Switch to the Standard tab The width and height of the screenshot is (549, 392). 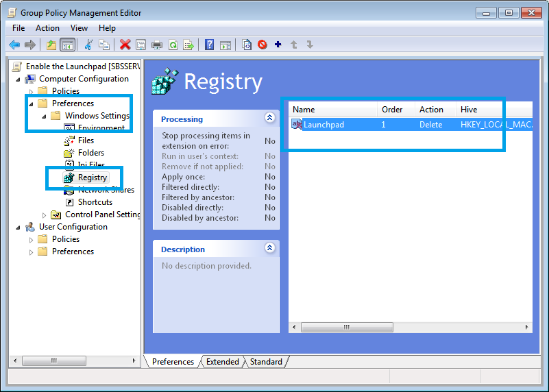click(266, 362)
